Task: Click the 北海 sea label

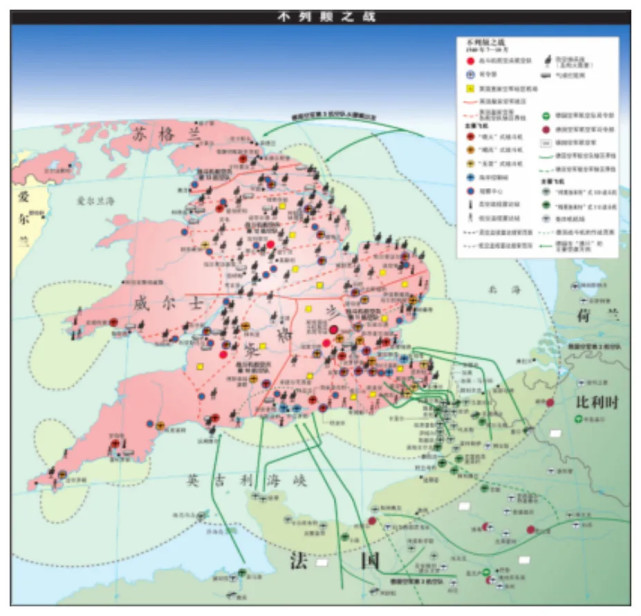Action: click(x=504, y=290)
